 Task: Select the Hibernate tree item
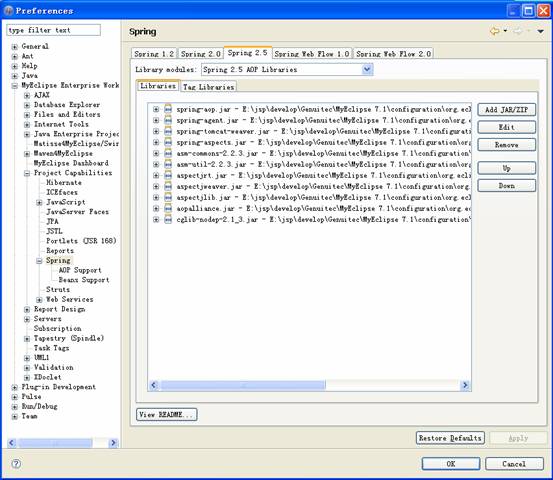[64, 183]
